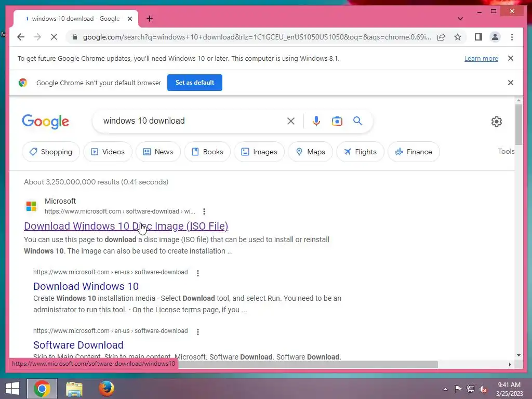Open the Chrome side panel
The width and height of the screenshot is (532, 399).
pyautogui.click(x=478, y=37)
